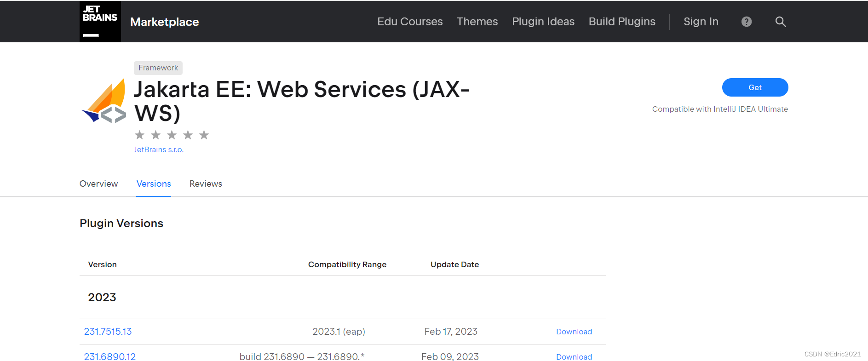Open the Themes menu item
This screenshot has width=868, height=361.
(x=477, y=22)
